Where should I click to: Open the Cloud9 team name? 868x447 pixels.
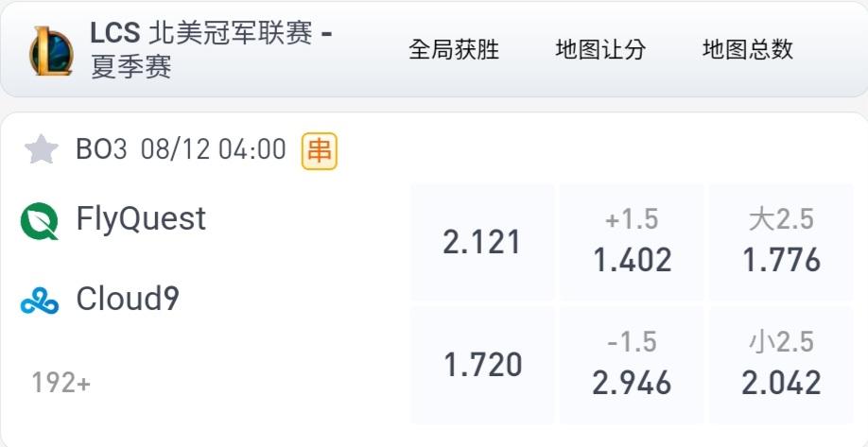pos(128,300)
